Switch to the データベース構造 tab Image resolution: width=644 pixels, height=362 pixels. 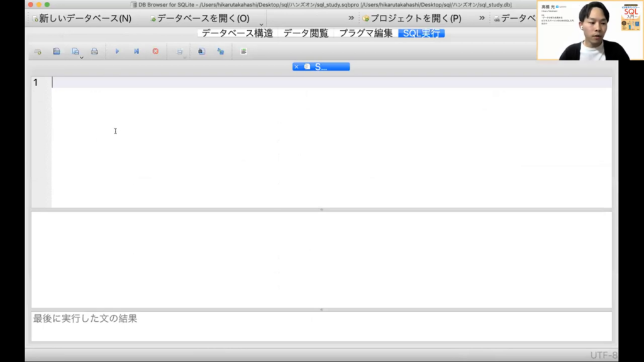(x=237, y=33)
